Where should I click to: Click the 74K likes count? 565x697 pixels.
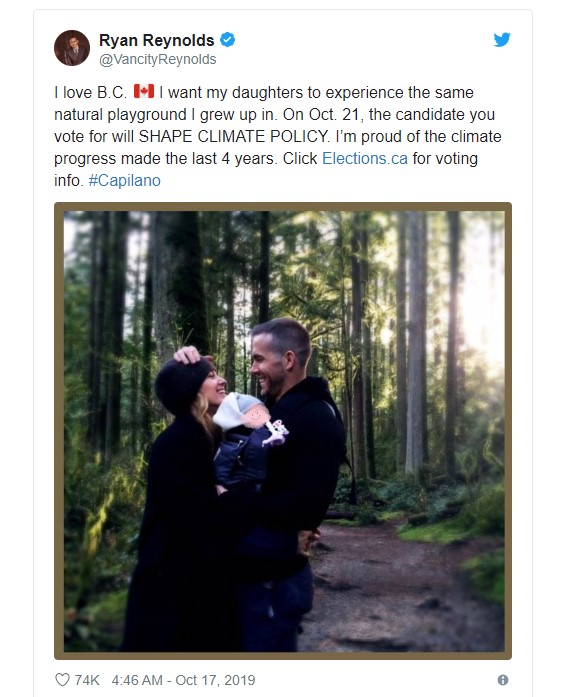coord(87,680)
